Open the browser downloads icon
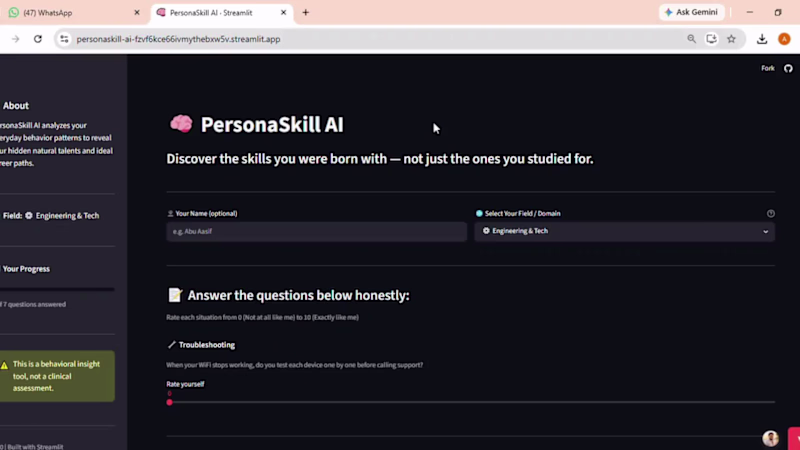 tap(762, 39)
